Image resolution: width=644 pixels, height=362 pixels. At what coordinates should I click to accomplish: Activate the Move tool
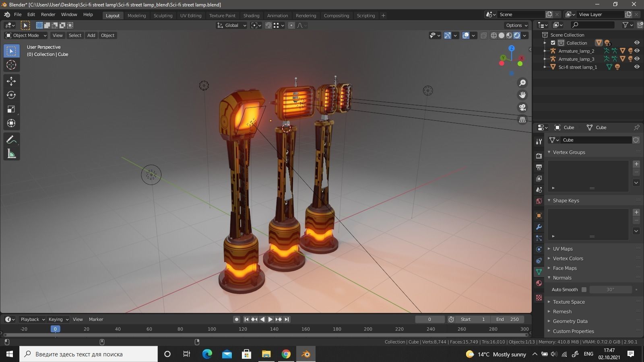click(x=11, y=81)
